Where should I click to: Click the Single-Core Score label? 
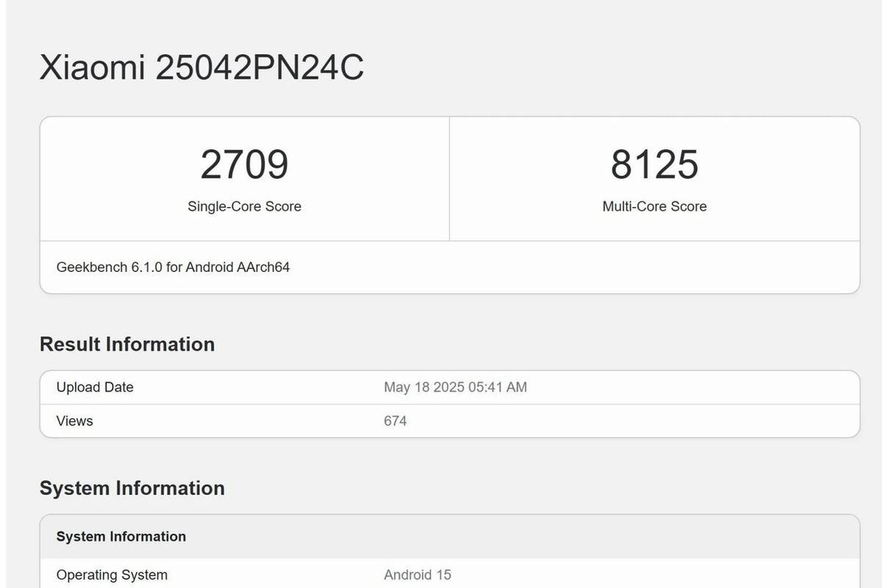[244, 207]
